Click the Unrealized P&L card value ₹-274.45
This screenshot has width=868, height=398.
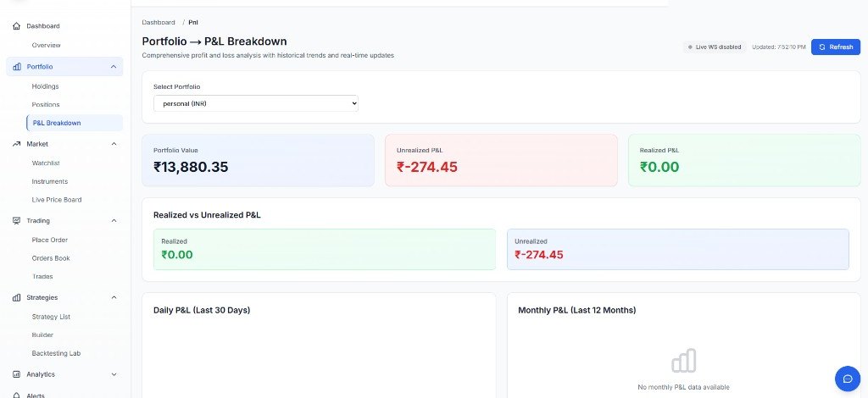click(427, 167)
